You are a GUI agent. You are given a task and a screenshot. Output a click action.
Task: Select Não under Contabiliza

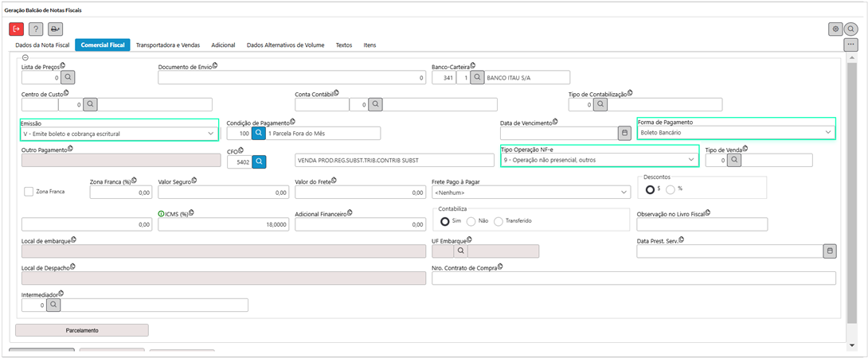click(471, 220)
